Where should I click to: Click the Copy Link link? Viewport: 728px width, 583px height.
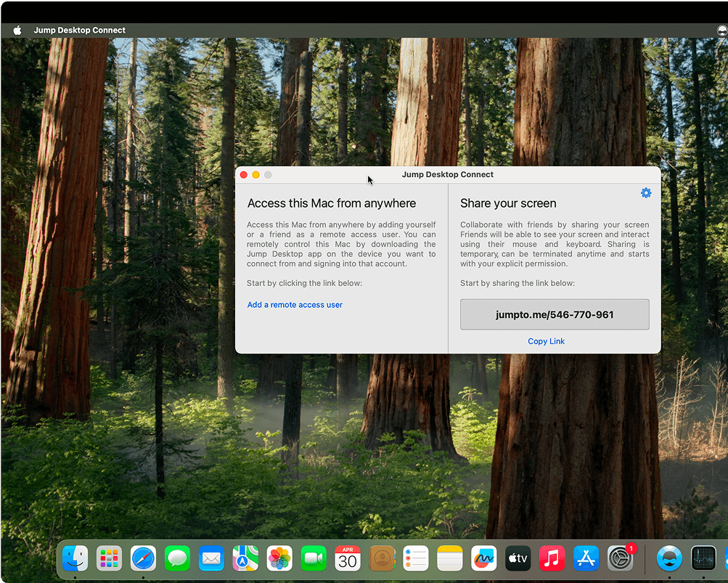546,341
